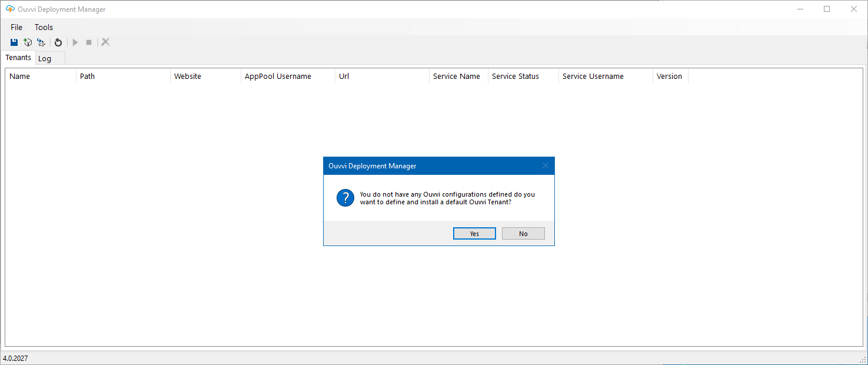Click the Service Name column header
The height and width of the screenshot is (365, 868).
[458, 76]
